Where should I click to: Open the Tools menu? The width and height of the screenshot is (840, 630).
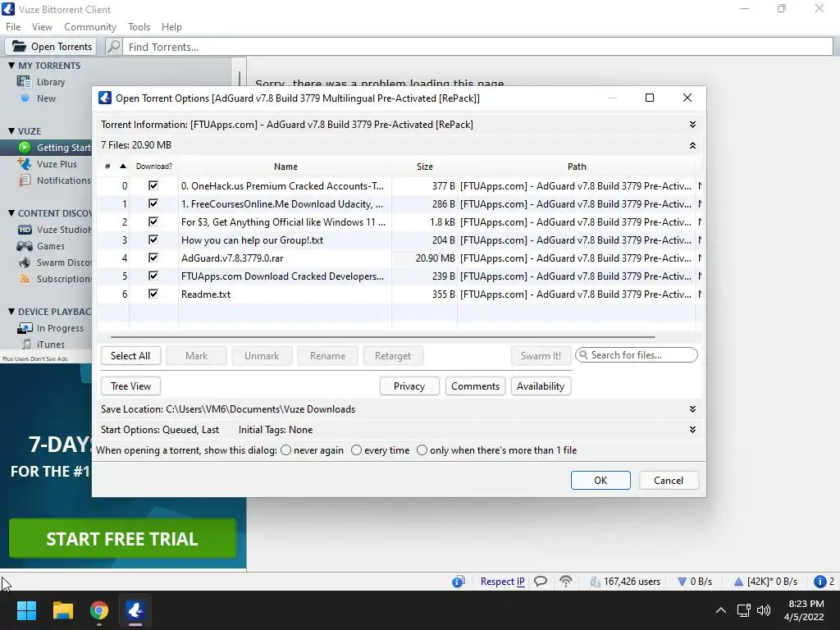[x=139, y=27]
